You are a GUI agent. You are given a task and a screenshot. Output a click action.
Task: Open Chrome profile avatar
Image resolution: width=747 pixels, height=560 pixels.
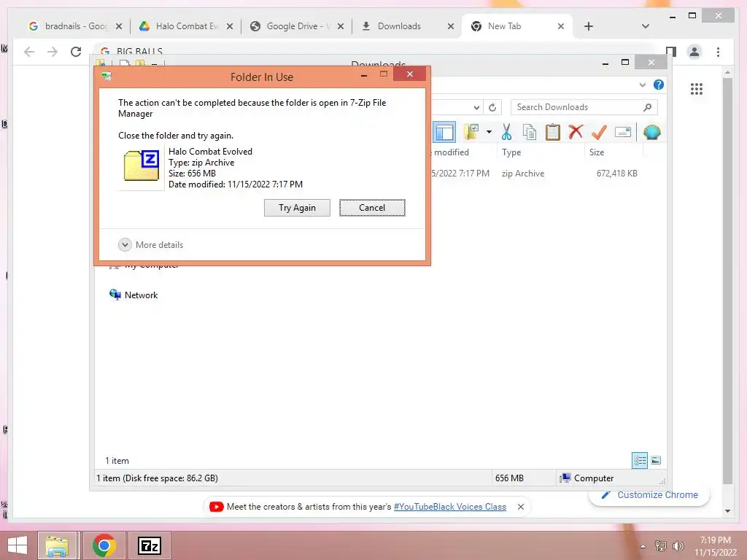coord(694,52)
